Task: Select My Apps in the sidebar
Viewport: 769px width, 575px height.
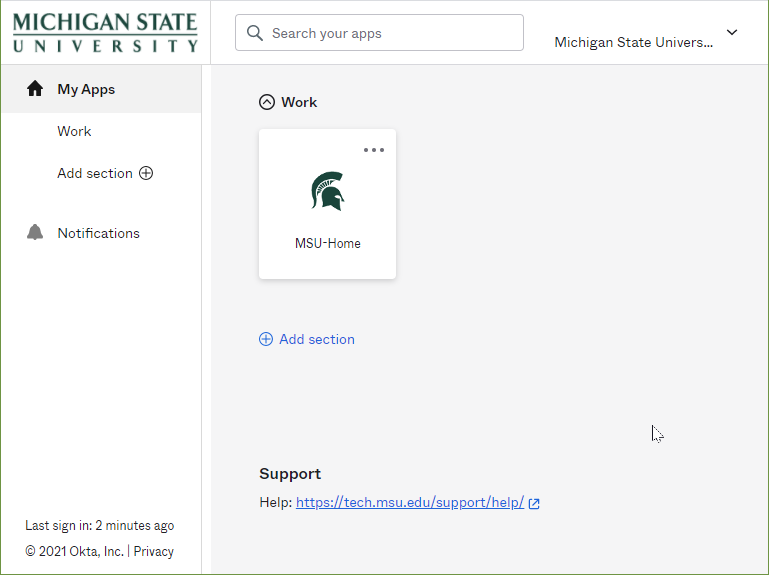Action: 86,89
